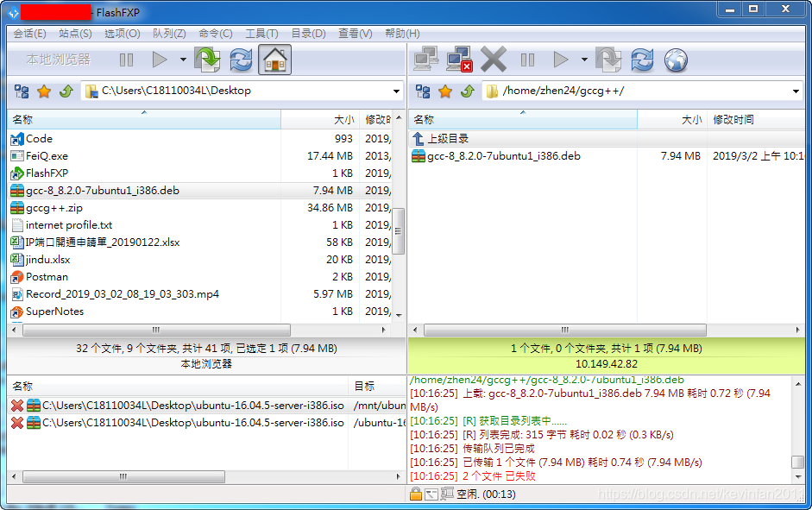Open the 目录(D) menu
Image resolution: width=812 pixels, height=510 pixels.
pyautogui.click(x=308, y=34)
